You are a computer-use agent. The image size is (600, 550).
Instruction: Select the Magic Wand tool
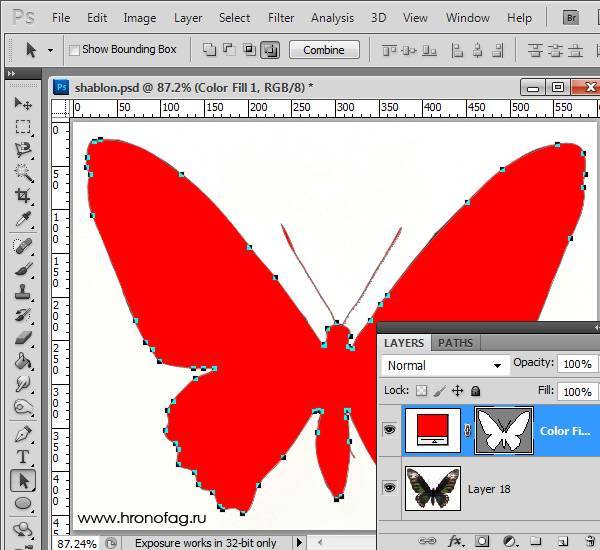[23, 173]
